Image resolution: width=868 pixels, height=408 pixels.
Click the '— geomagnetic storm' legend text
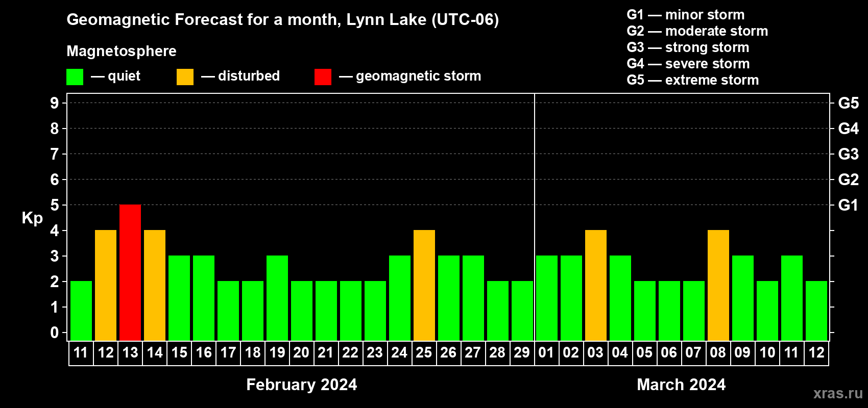(x=410, y=76)
